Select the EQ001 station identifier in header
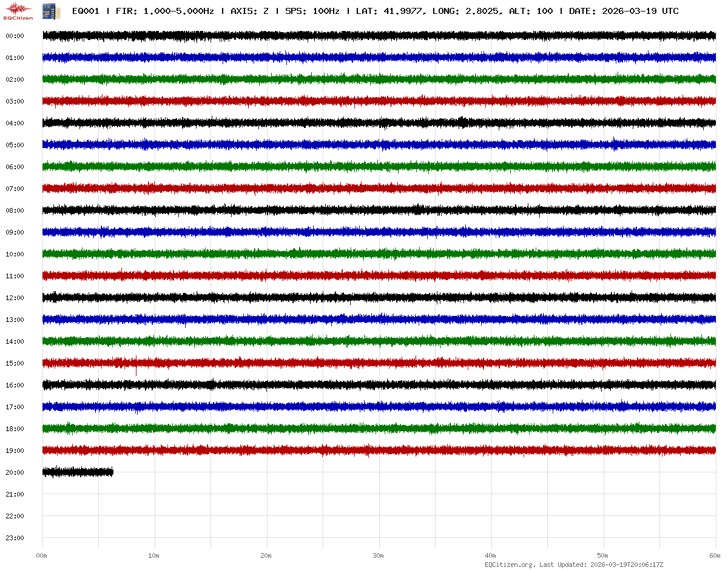 tap(86, 11)
